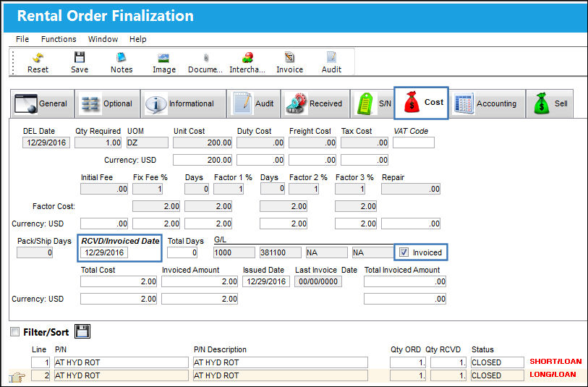
Task: Click the Total Invoiced Amount field
Action: [x=405, y=281]
